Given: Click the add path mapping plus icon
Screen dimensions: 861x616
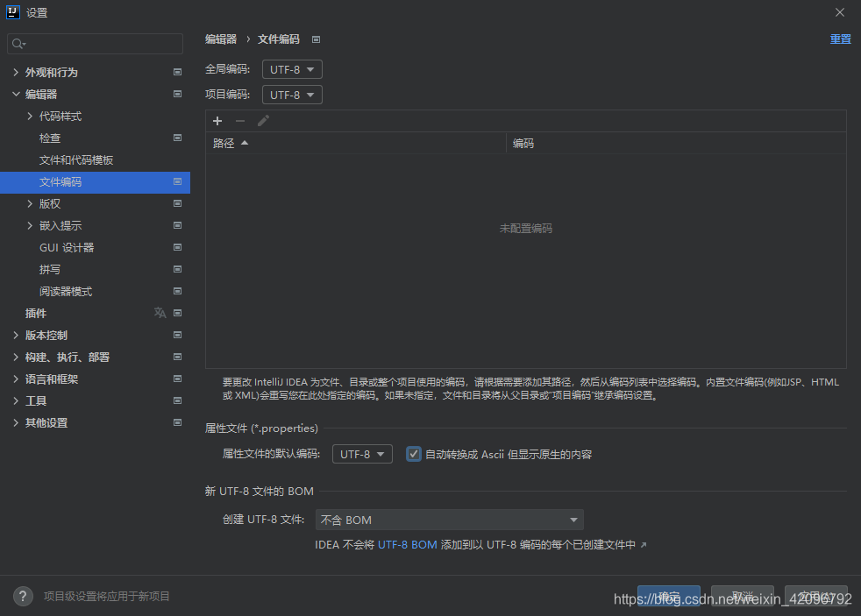Looking at the screenshot, I should pyautogui.click(x=217, y=121).
